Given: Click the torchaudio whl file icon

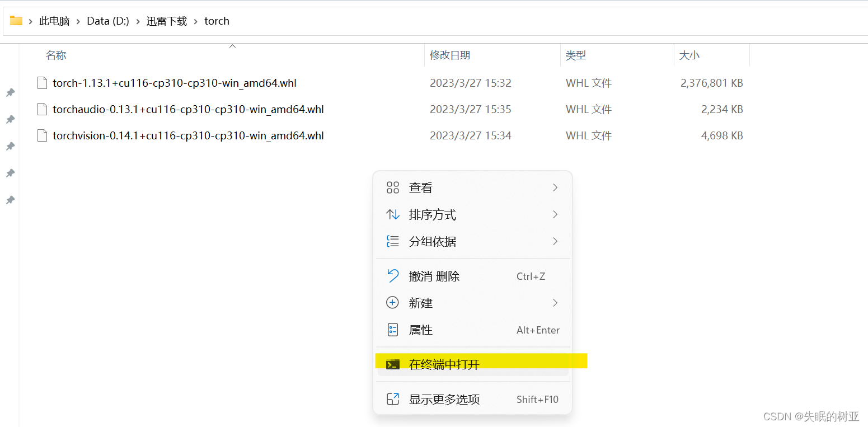Looking at the screenshot, I should (x=42, y=109).
